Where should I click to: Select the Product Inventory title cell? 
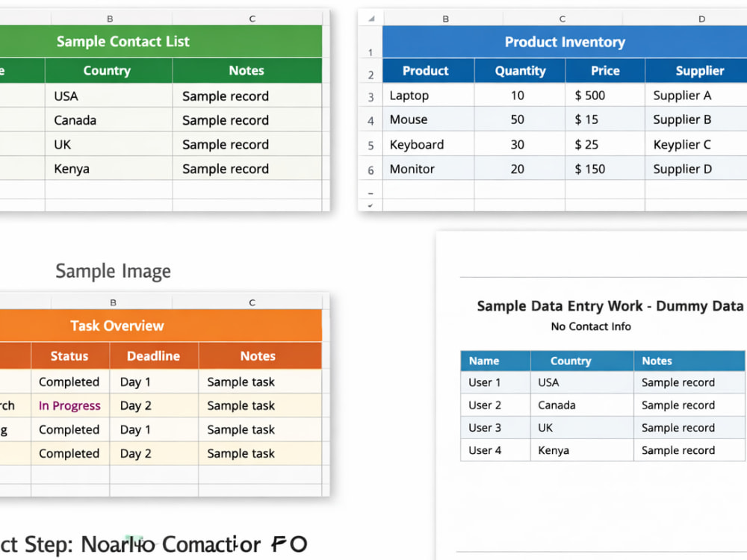pyautogui.click(x=565, y=42)
